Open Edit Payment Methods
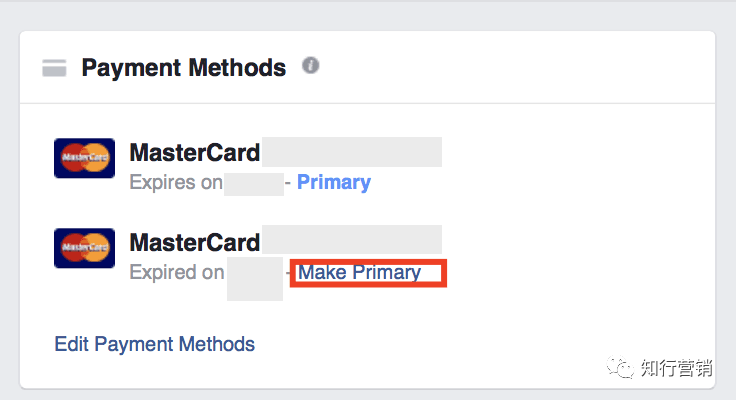Screen dimensions: 736x400 (154, 344)
